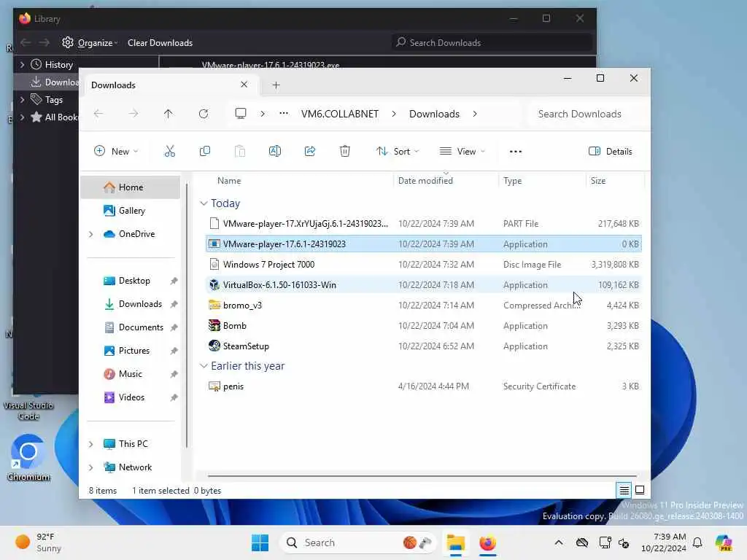
Task: Click the address bar ellipsis for hidden folders
Action: coord(284,113)
